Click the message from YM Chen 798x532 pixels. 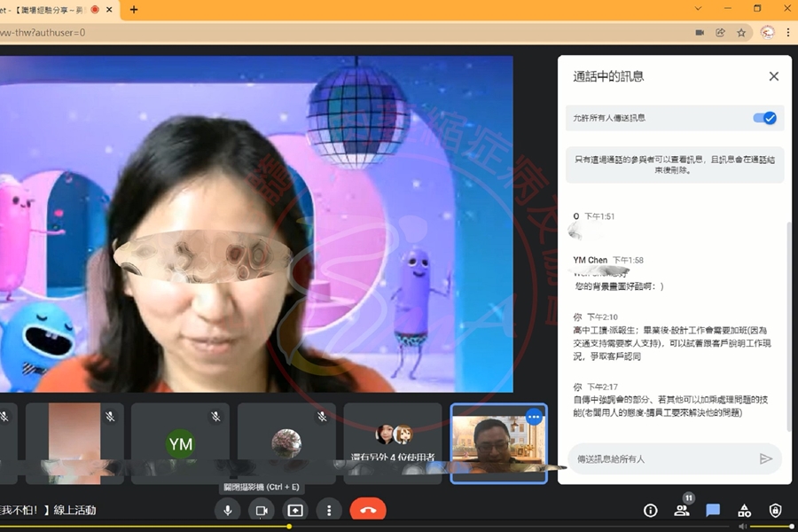coord(619,286)
